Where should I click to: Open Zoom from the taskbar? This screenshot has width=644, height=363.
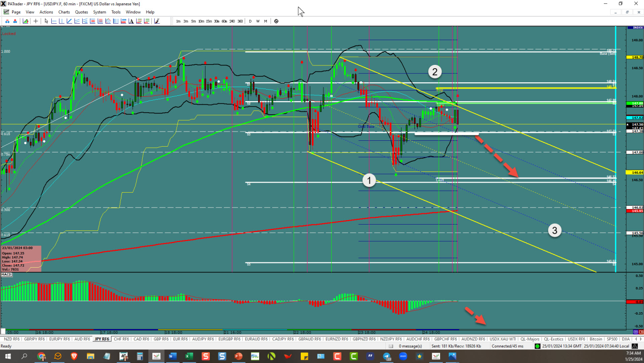[403, 356]
